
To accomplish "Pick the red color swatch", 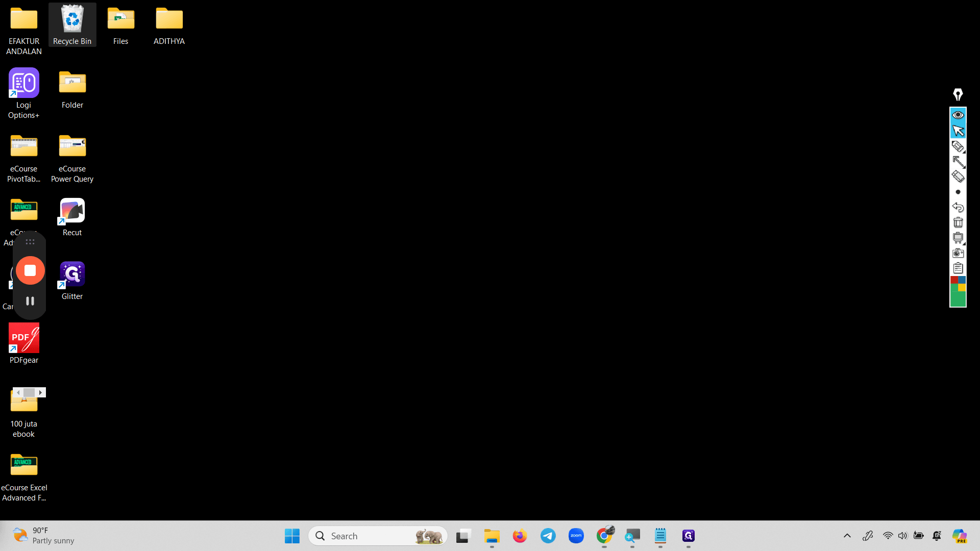I will tap(954, 280).
